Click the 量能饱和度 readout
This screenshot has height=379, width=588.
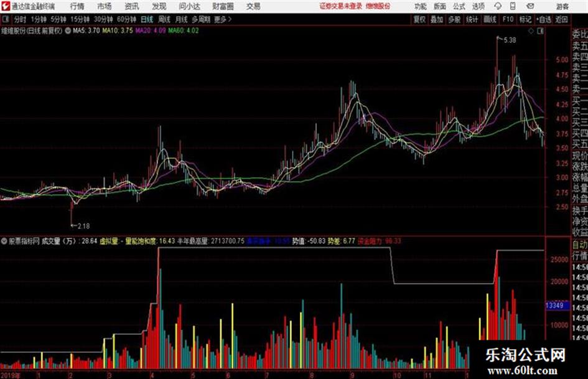(x=150, y=241)
